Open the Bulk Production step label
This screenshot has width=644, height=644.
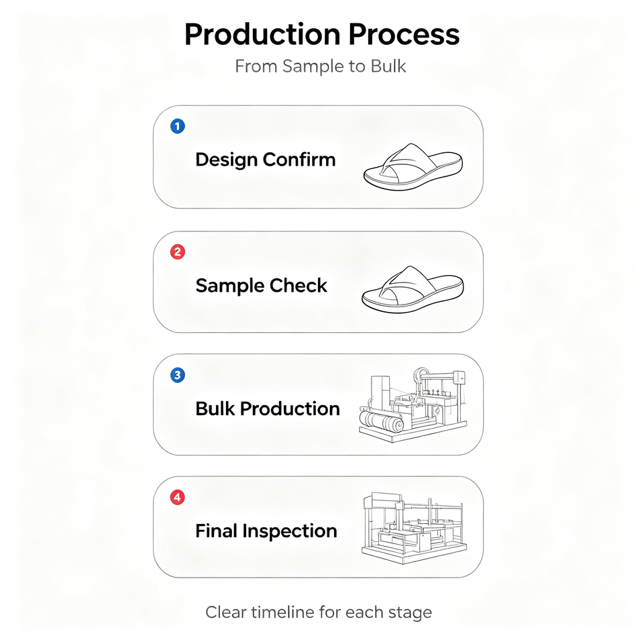268,409
